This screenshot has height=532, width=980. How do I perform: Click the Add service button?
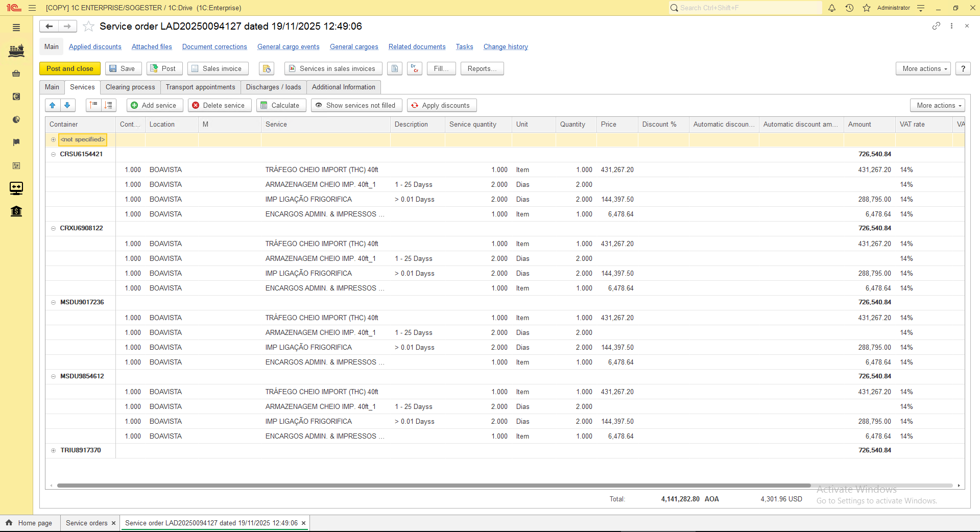coord(155,105)
